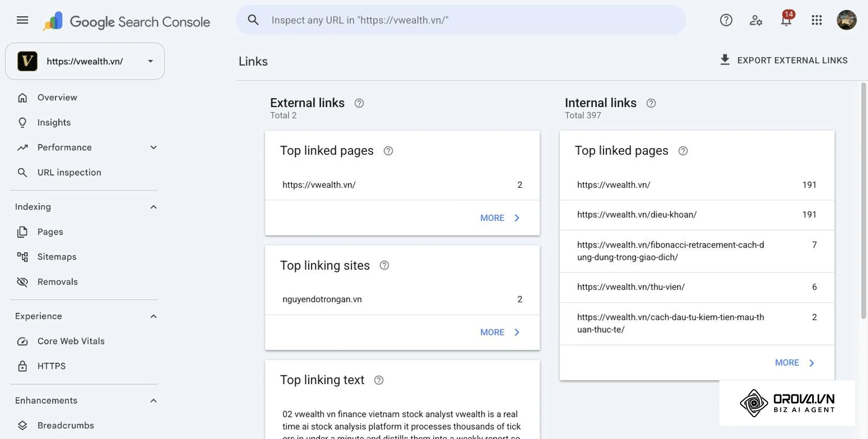Click help icon next to Top linking sites

coord(384,265)
